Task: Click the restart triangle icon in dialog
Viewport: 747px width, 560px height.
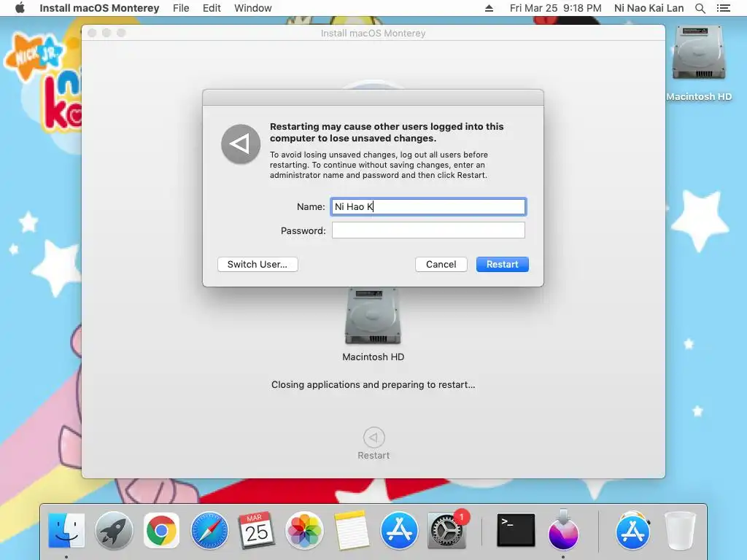Action: (x=241, y=144)
